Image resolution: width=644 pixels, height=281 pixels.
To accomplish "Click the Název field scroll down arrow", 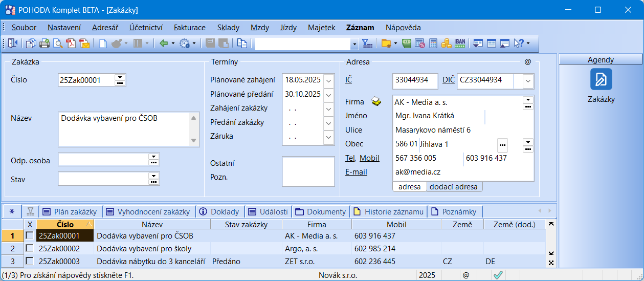I will click(x=194, y=141).
